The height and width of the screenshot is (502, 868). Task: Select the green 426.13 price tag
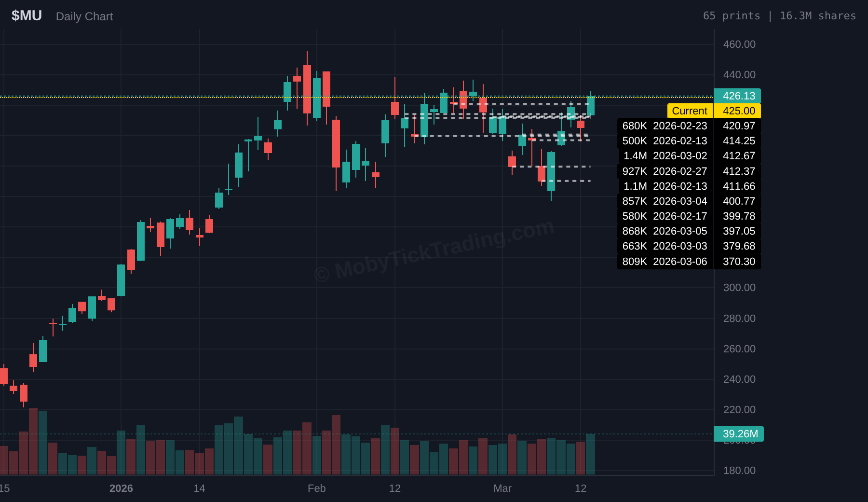tap(737, 96)
